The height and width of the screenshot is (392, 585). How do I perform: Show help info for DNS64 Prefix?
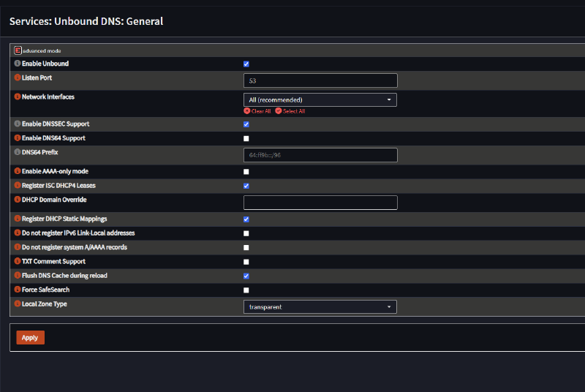17,152
